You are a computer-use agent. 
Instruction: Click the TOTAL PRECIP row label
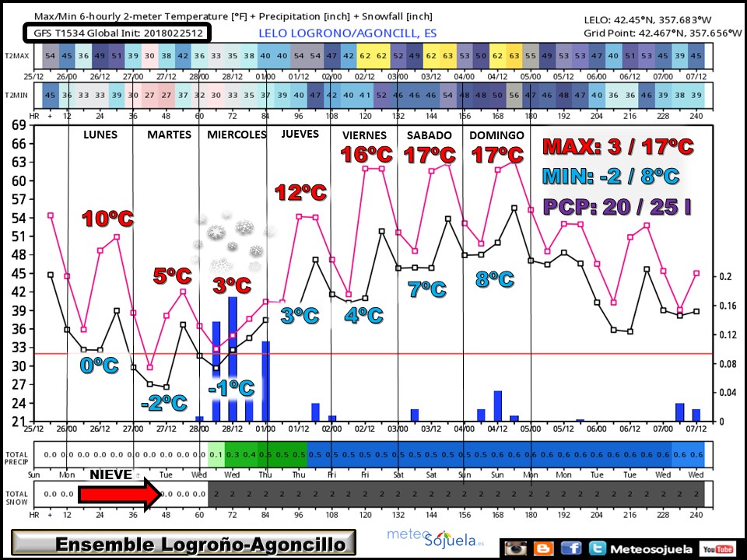click(16, 458)
